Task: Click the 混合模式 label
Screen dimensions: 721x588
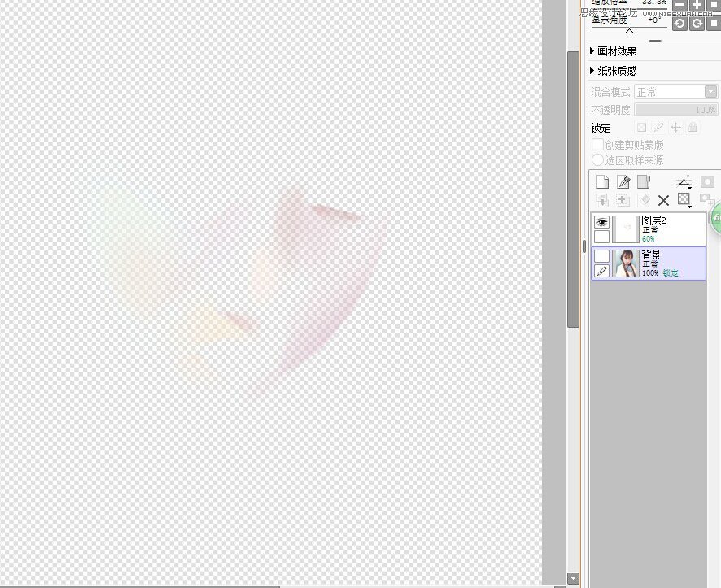Action: pyautogui.click(x=610, y=93)
